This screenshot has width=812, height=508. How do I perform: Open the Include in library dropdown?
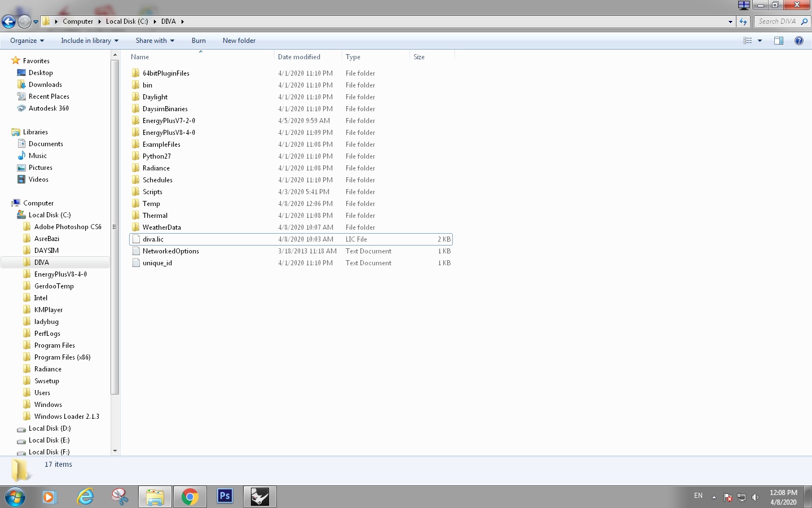pyautogui.click(x=90, y=41)
